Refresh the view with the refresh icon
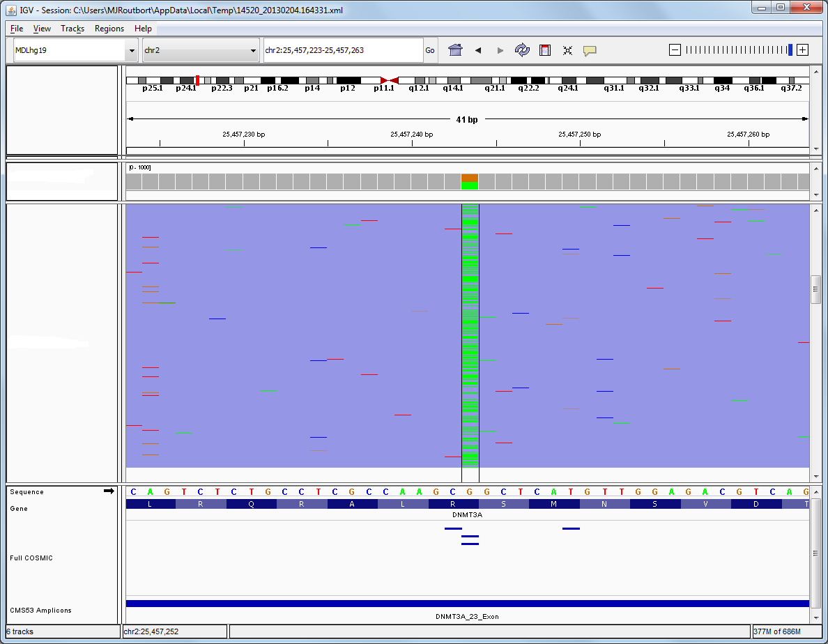Image resolution: width=828 pixels, height=644 pixels. pyautogui.click(x=522, y=50)
